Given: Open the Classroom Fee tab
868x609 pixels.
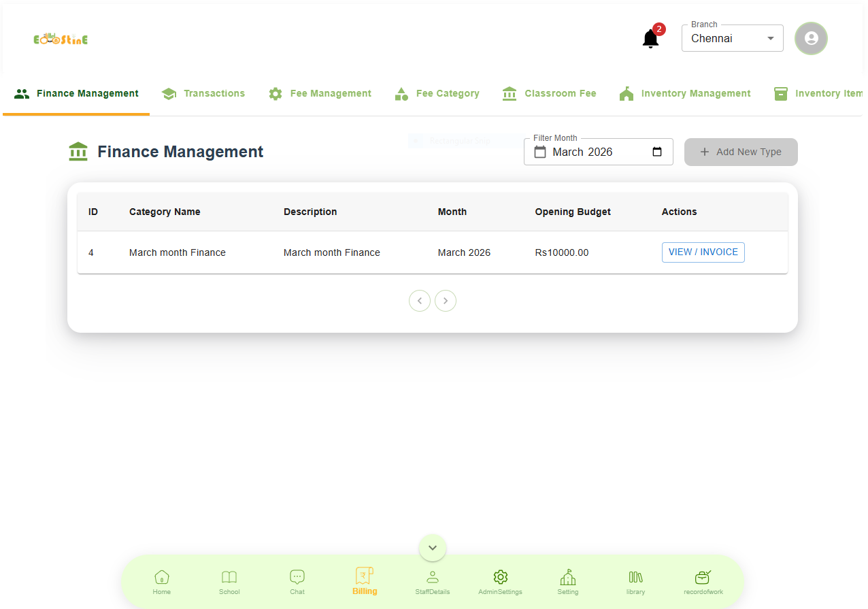Looking at the screenshot, I should pos(549,94).
